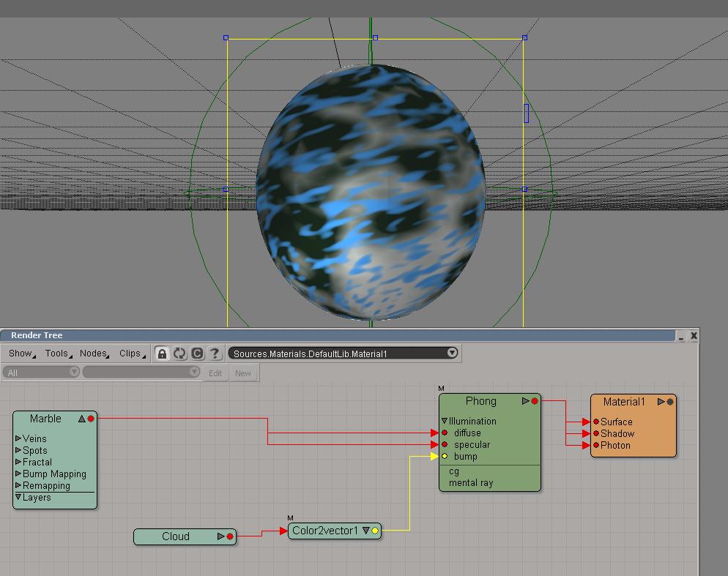This screenshot has width=728, height=576.
Task: Click the Marble node red output port
Action: pyautogui.click(x=91, y=419)
